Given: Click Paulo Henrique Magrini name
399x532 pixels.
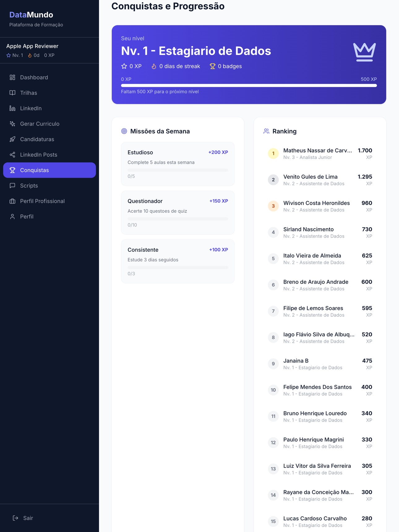Looking at the screenshot, I should pos(313,440).
